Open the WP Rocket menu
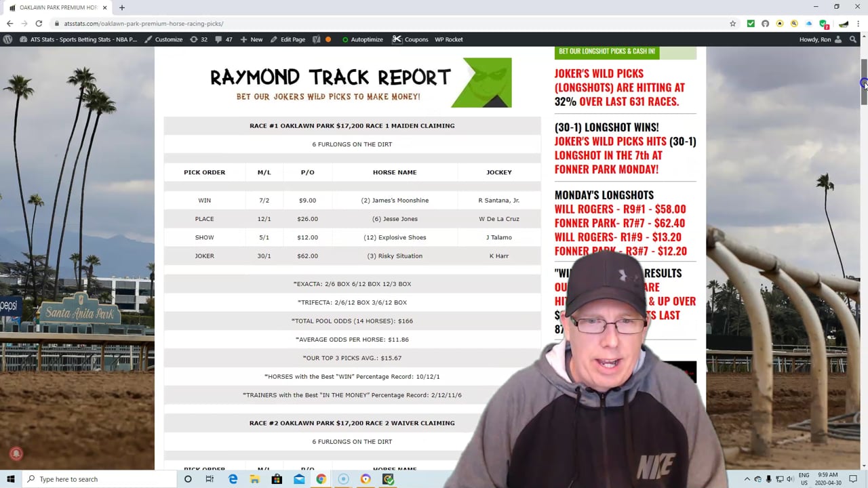 tap(449, 39)
